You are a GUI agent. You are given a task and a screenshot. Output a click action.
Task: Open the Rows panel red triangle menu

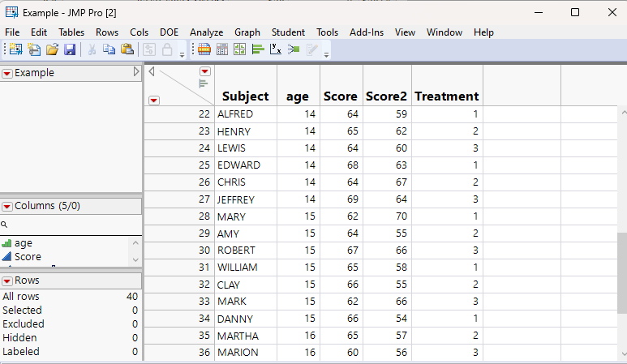(x=7, y=280)
